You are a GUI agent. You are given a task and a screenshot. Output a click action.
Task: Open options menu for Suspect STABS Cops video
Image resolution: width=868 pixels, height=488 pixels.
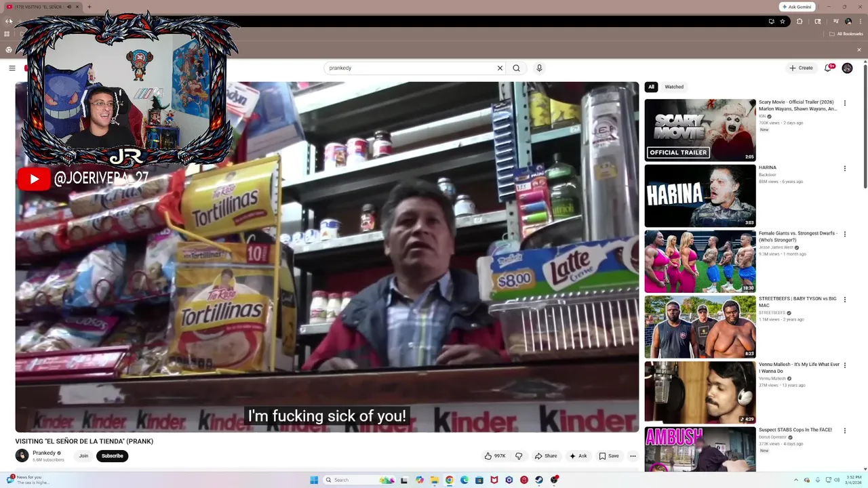point(844,431)
